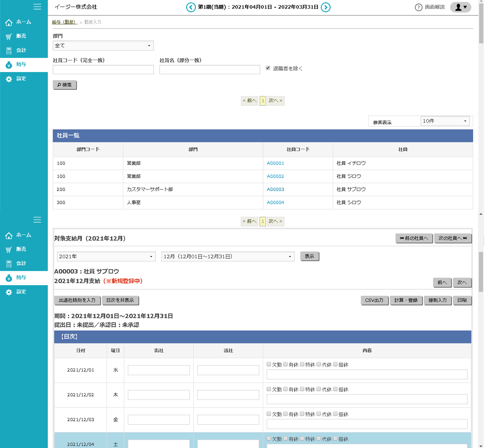The image size is (485, 448).
Task: Select 給与 in the top sidebar menu
Action: click(x=21, y=64)
